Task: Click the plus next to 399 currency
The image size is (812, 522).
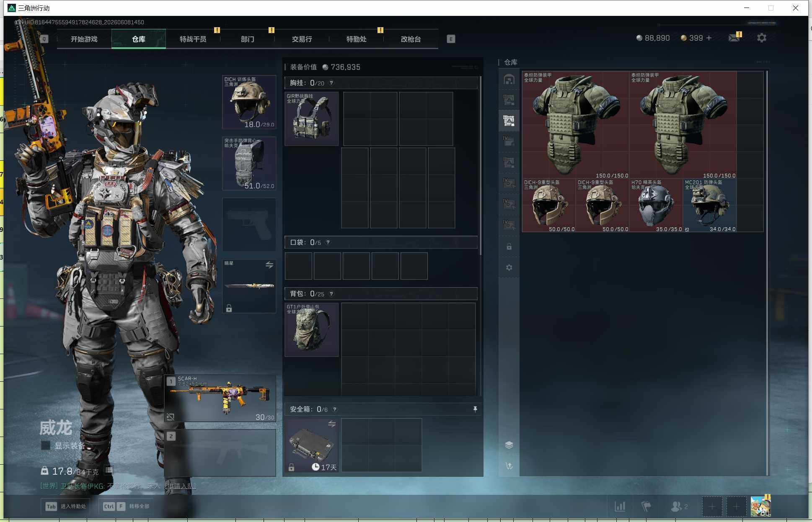Action: pos(709,38)
